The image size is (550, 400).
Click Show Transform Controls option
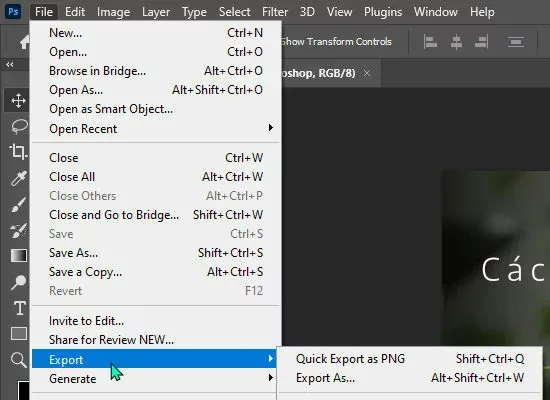(x=336, y=42)
